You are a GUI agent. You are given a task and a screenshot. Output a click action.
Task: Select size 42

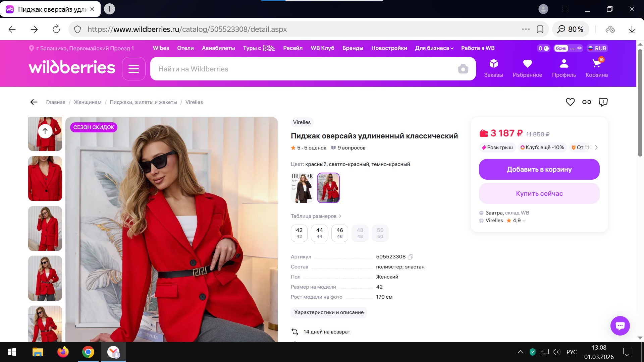point(299,233)
